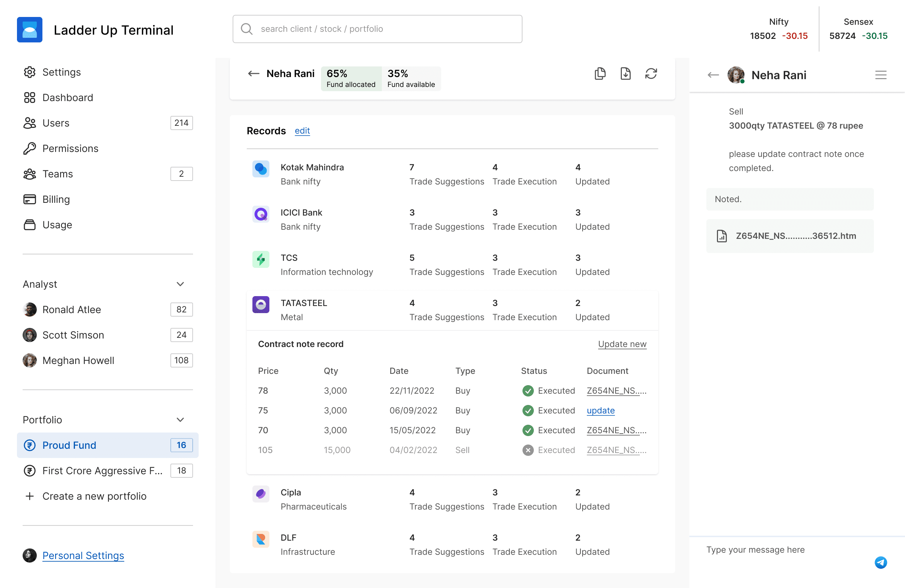
Task: Click Neha Rani's chat avatar
Action: (x=736, y=75)
